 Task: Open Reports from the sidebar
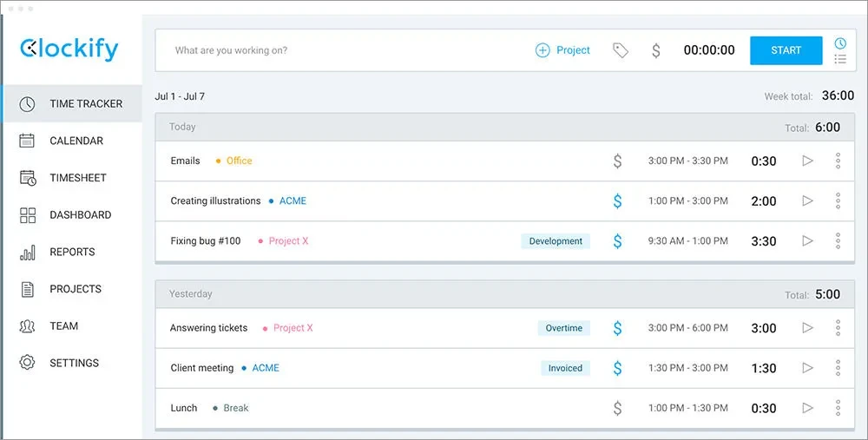(x=71, y=253)
